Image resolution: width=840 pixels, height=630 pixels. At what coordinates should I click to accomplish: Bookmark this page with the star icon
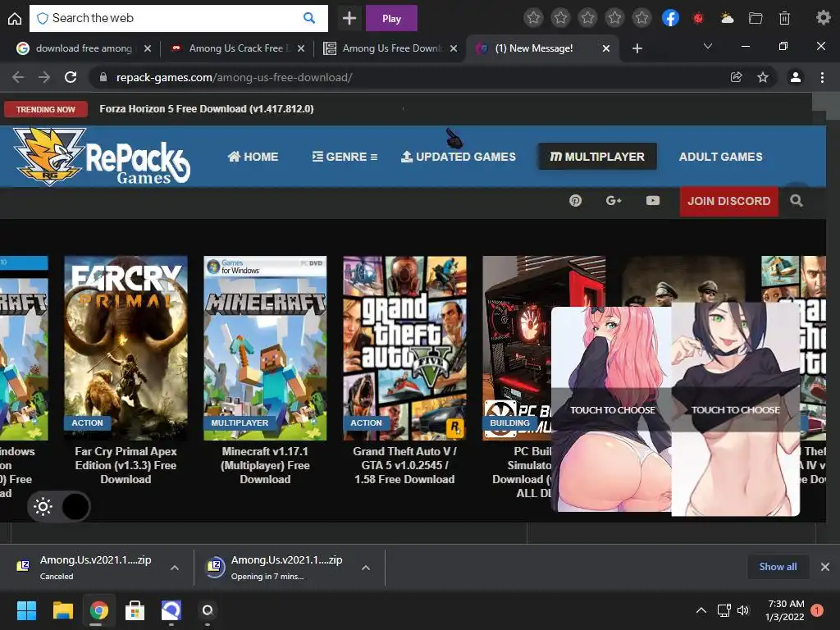pyautogui.click(x=763, y=77)
